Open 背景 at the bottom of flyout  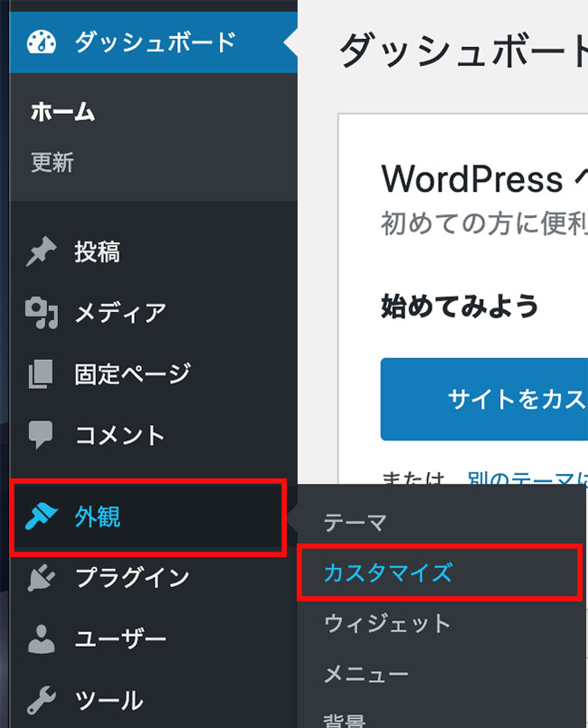pos(345,720)
